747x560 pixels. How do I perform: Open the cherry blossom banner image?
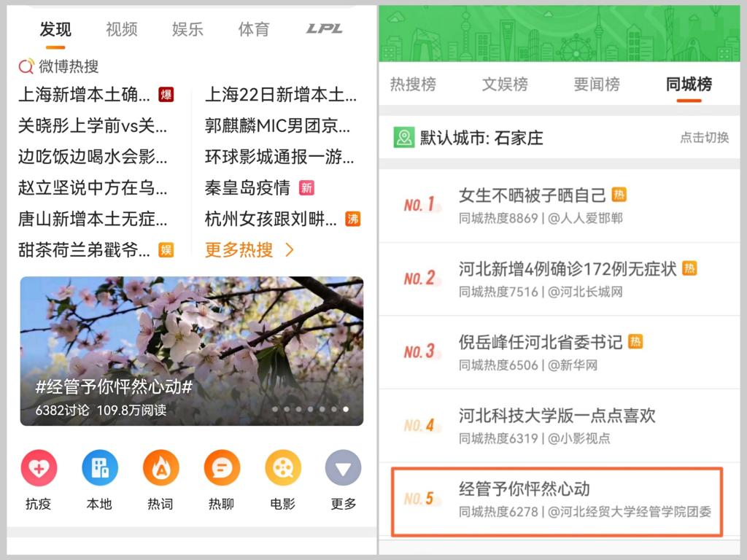point(191,335)
